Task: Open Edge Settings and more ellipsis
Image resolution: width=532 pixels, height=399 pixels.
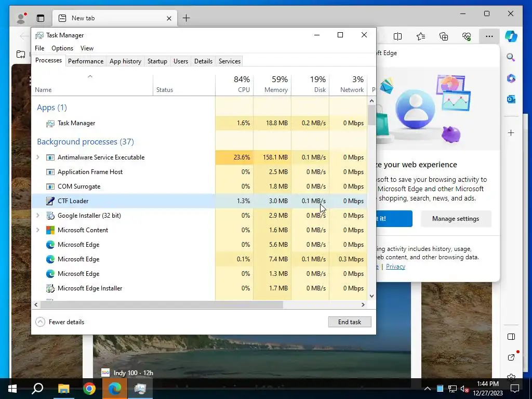Action: [x=489, y=36]
